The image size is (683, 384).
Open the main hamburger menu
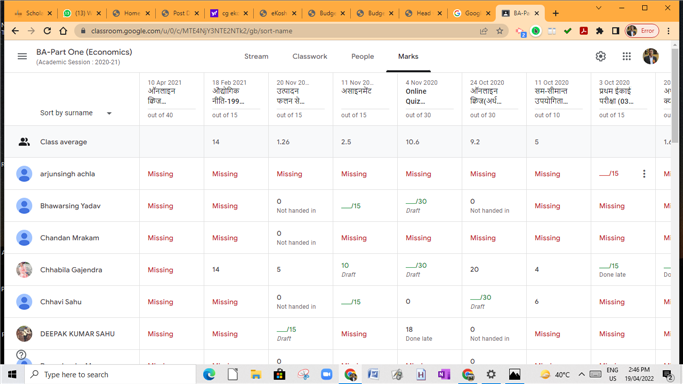coord(22,56)
